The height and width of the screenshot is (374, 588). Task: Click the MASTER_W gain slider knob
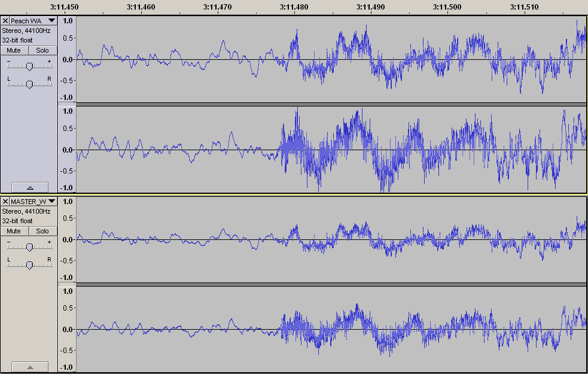tap(29, 247)
